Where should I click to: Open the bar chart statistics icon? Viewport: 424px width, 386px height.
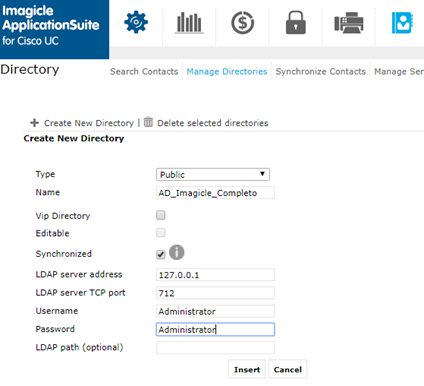click(x=189, y=23)
